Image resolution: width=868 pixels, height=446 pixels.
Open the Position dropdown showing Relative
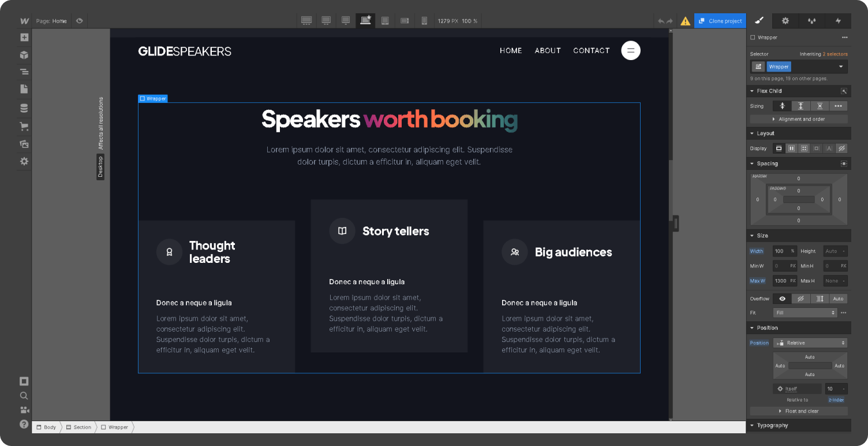click(810, 343)
